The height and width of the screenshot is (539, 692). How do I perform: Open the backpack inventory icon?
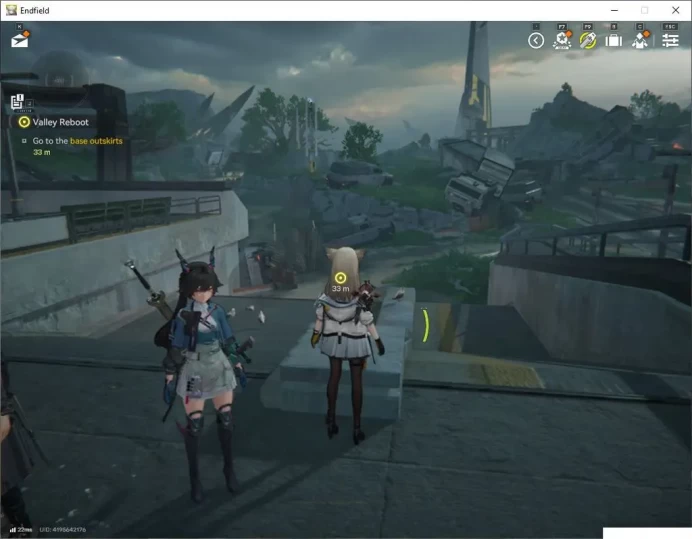coord(613,41)
